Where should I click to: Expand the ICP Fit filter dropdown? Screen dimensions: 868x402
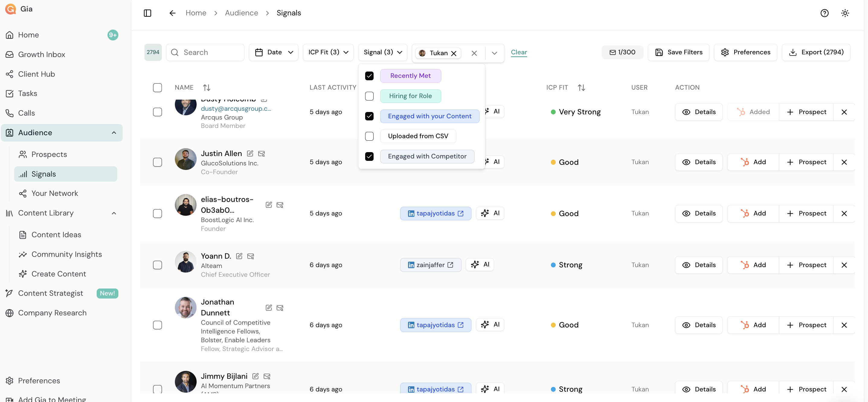(328, 52)
